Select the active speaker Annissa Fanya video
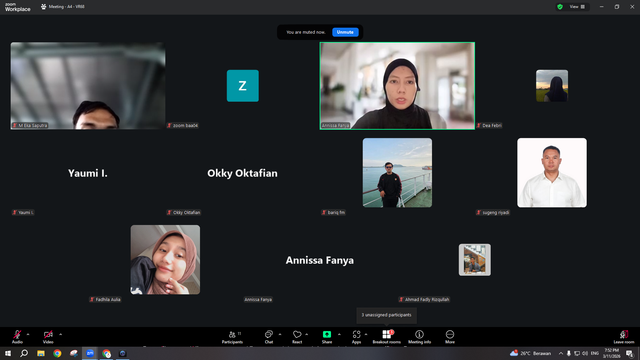Image resolution: width=640 pixels, height=360 pixels. 397,86
